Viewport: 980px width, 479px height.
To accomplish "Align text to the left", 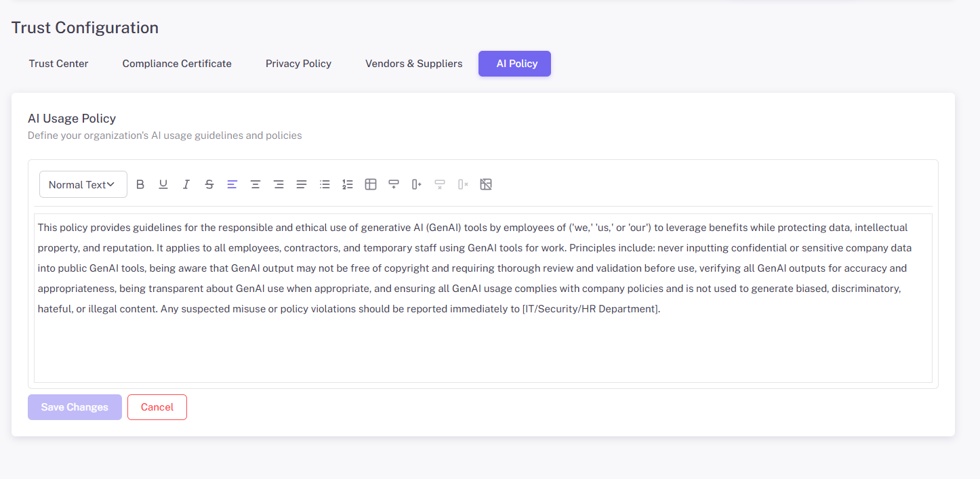I will click(x=232, y=184).
